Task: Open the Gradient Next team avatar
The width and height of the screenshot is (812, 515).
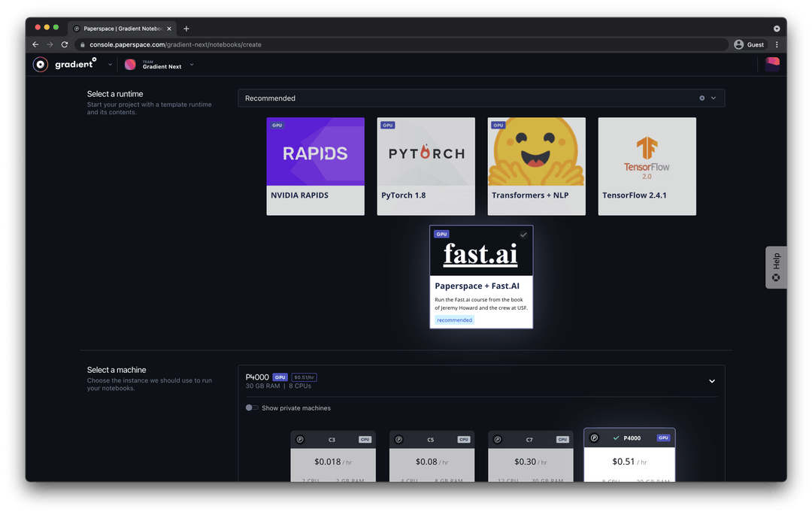Action: point(130,65)
